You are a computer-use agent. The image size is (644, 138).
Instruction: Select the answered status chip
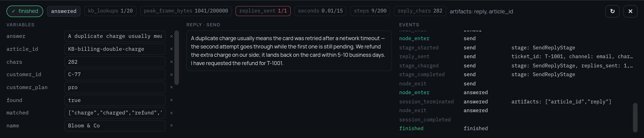coord(64,11)
